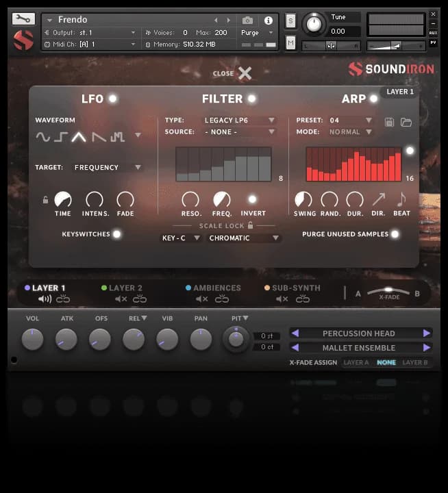Select the Ambiences layer tab
This screenshot has width=448, height=493.
click(x=216, y=288)
